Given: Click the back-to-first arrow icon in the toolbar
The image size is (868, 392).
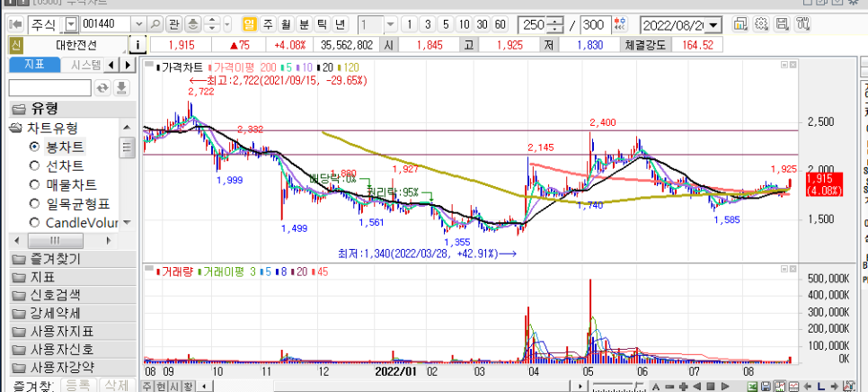Looking at the screenshot, I should click(16, 24).
